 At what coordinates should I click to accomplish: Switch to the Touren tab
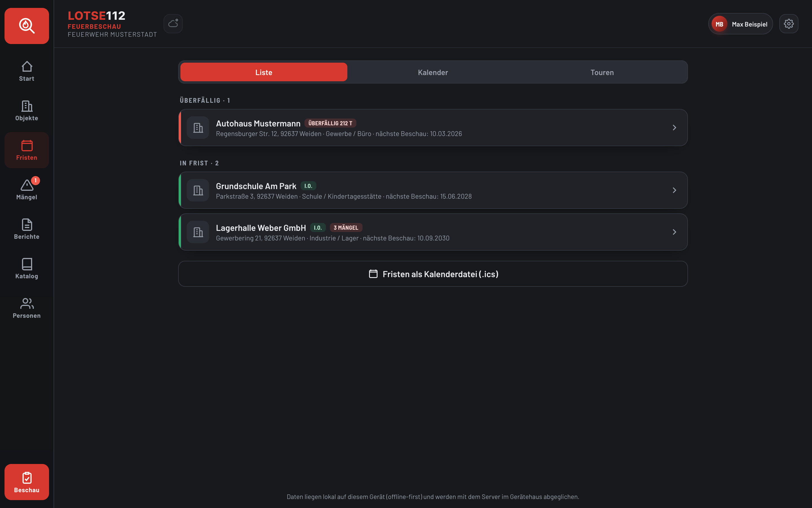(602, 72)
